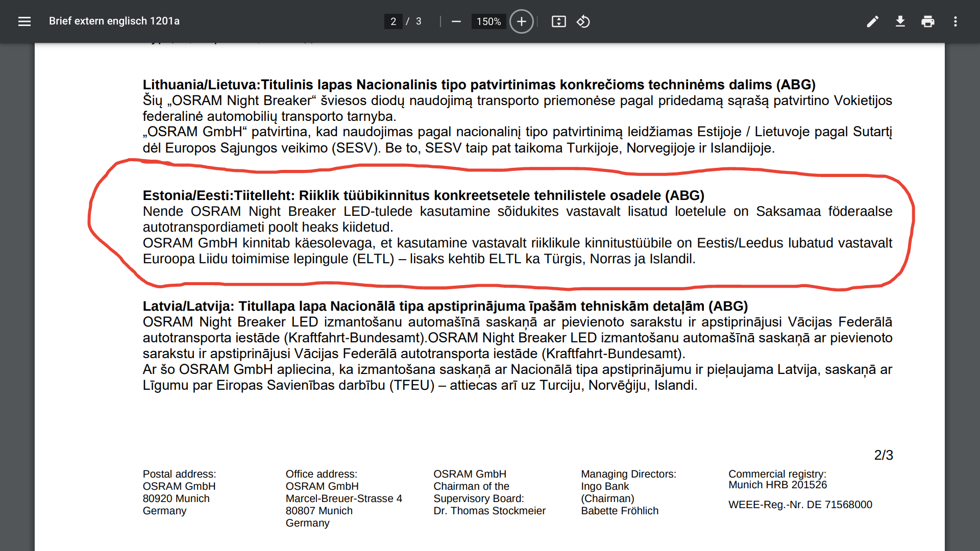Rotate the document counterclockwise
The image size is (980, 551).
point(583,21)
